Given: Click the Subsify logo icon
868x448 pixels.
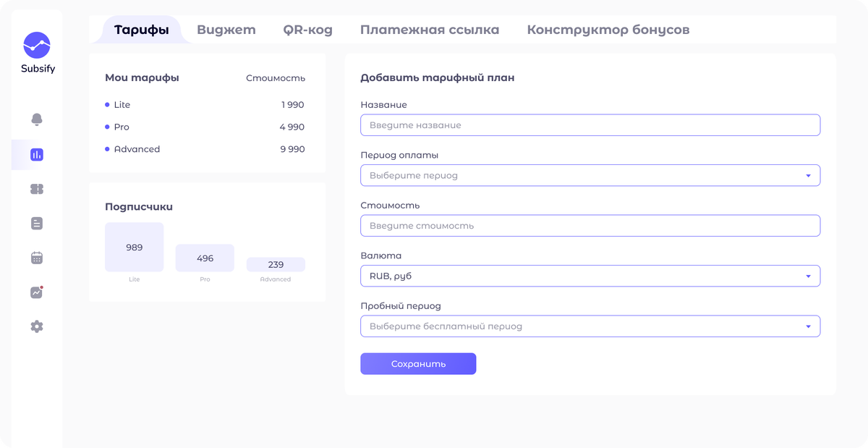Looking at the screenshot, I should coord(37,45).
